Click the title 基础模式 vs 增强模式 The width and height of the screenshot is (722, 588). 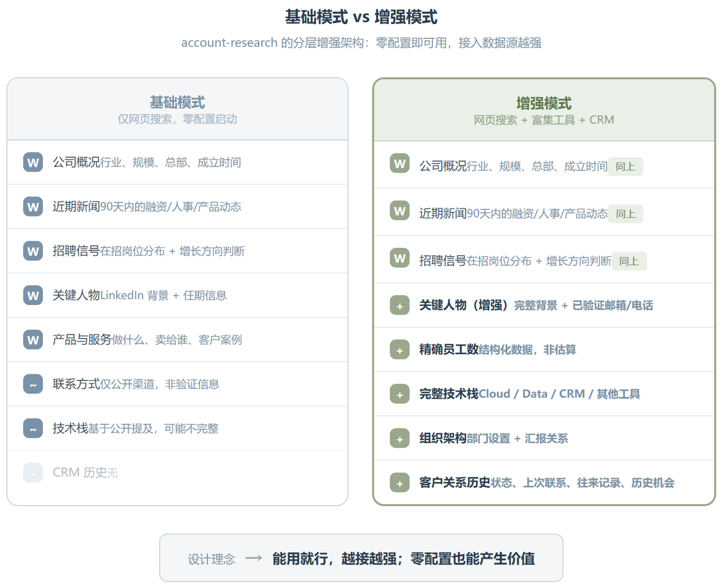pyautogui.click(x=361, y=17)
